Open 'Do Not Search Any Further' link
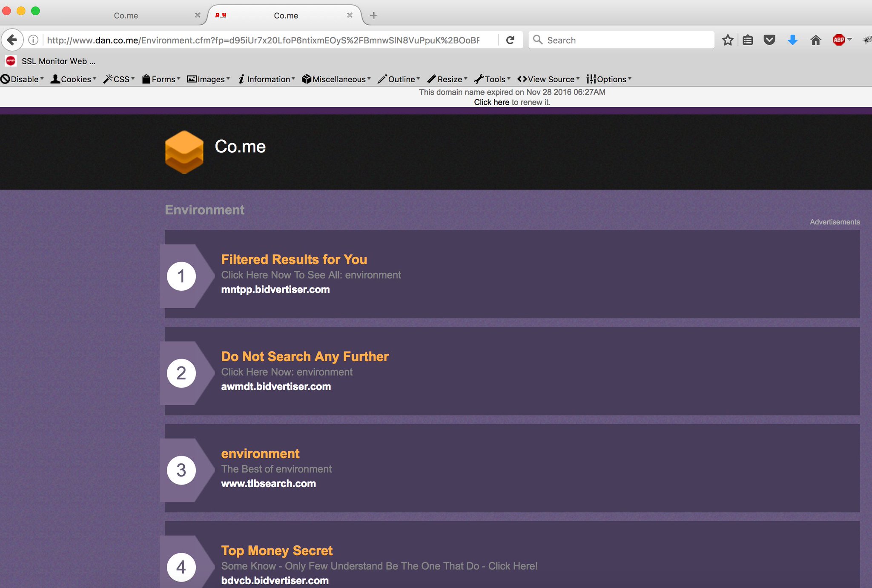The height and width of the screenshot is (588, 872). [305, 356]
